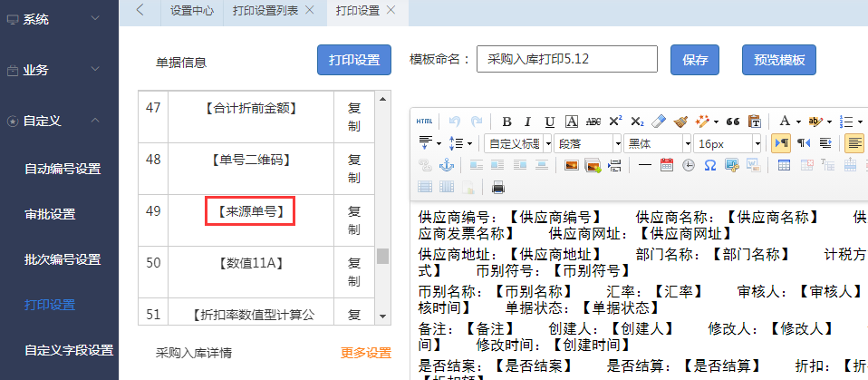Open special characters with the omega icon
Screen dimensions: 868x380
[709, 165]
